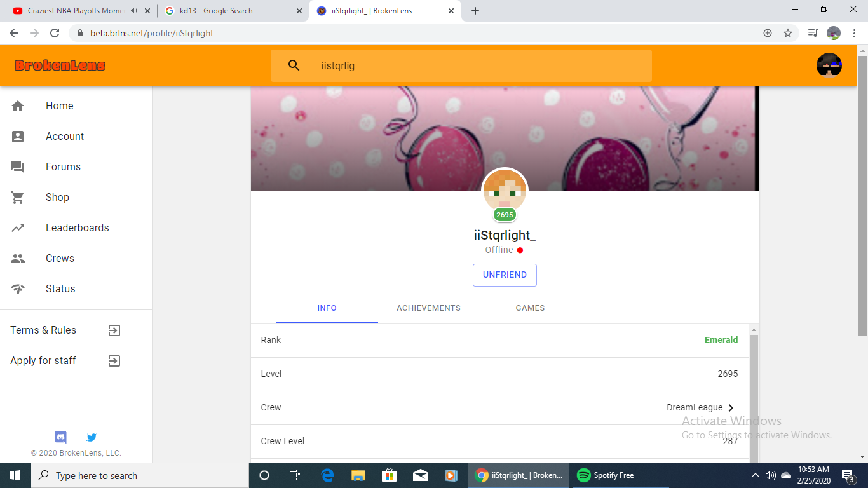Screen dimensions: 868x488
Task: Click the Emerald rank value
Action: tap(721, 341)
